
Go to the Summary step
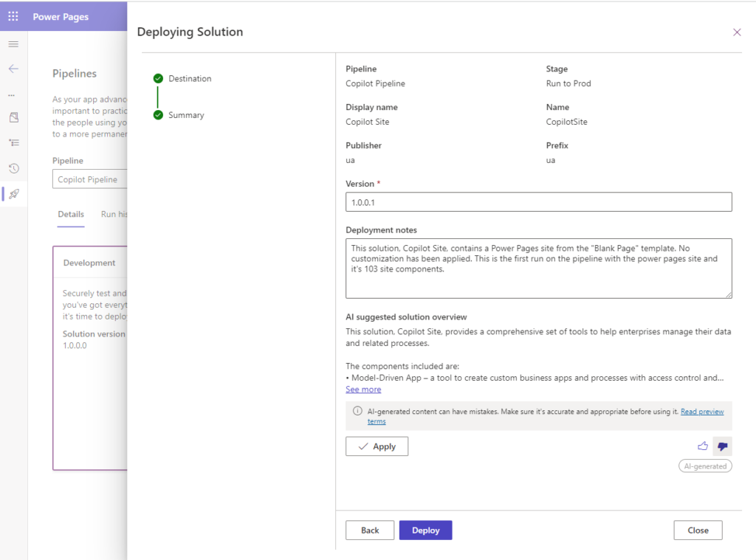click(x=186, y=115)
